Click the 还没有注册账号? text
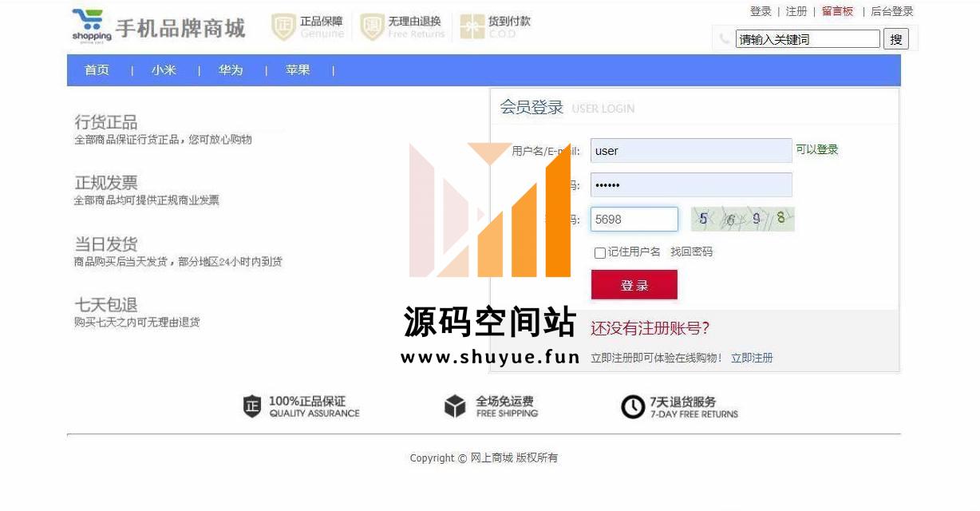The width and height of the screenshot is (980, 511). click(x=650, y=328)
